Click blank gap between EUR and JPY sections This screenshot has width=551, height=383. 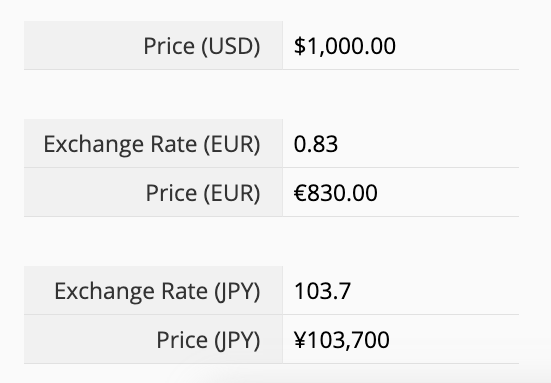point(271,241)
